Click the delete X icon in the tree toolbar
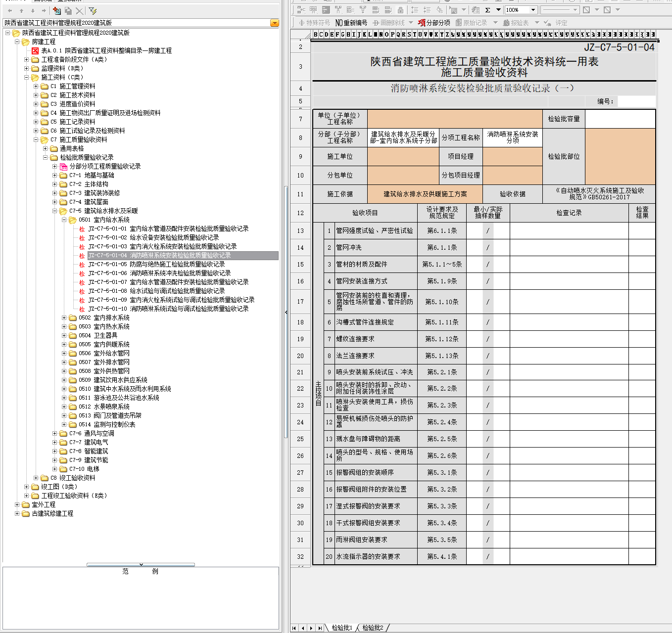This screenshot has width=672, height=633. click(x=79, y=10)
